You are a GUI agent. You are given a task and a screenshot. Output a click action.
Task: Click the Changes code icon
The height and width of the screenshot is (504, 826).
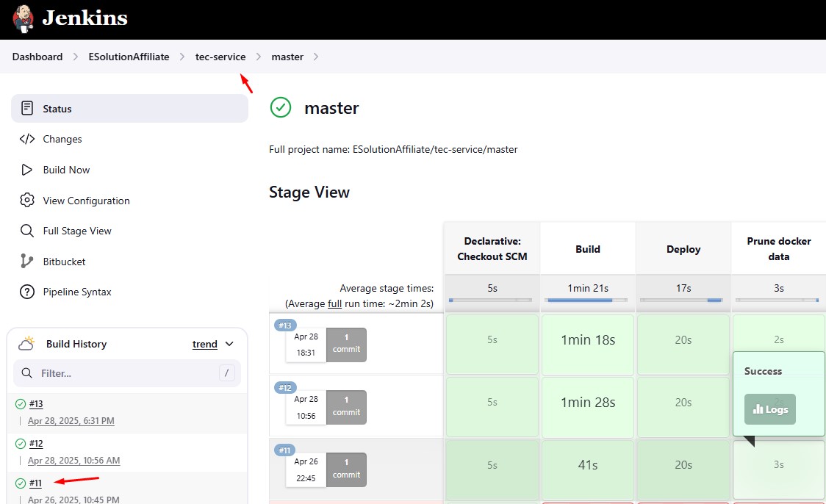pyautogui.click(x=27, y=139)
